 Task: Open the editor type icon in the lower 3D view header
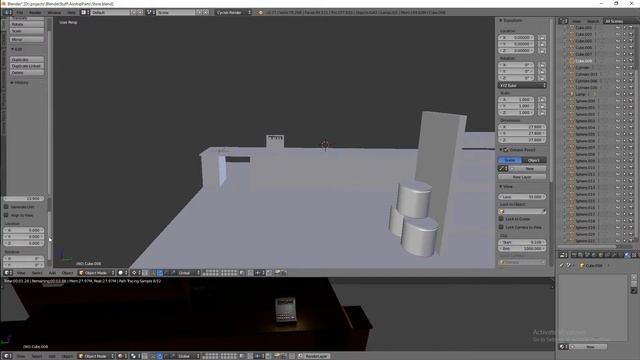click(8, 356)
